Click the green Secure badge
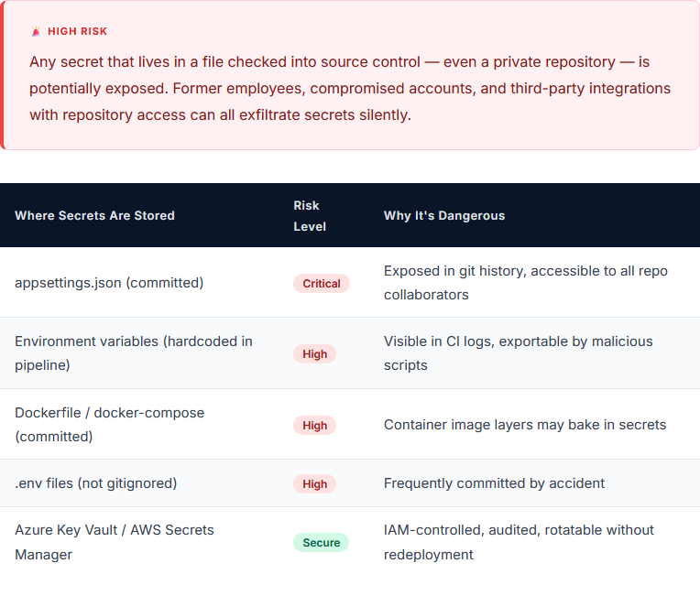Image resolution: width=700 pixels, height=596 pixels. 321,543
